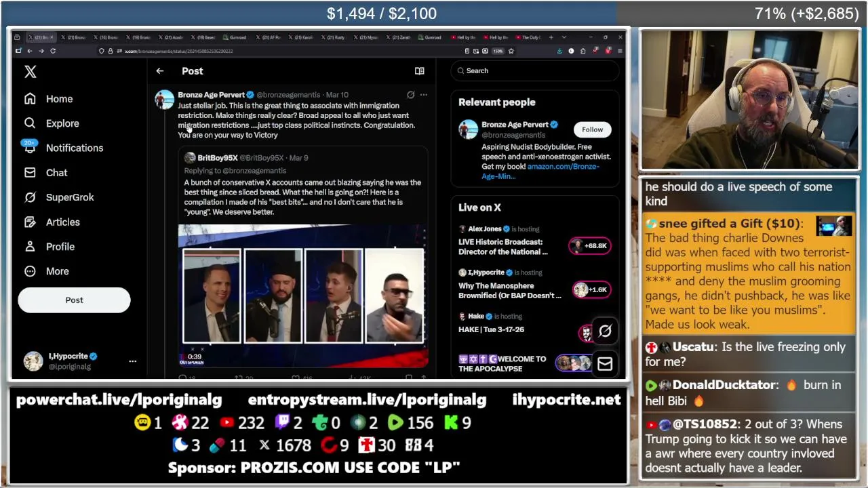Click the +1.6K listeners badge

(x=591, y=290)
